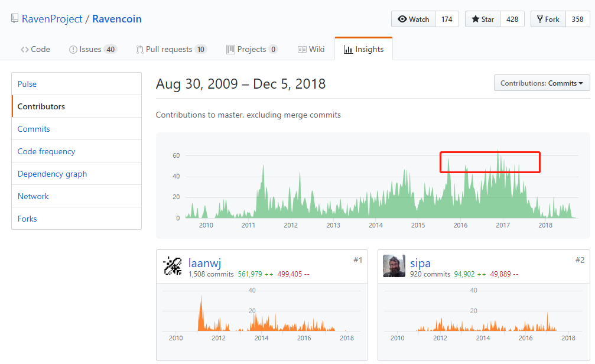The width and height of the screenshot is (595, 364).
Task: Click the Watch eye icon
Action: pyautogui.click(x=402, y=19)
